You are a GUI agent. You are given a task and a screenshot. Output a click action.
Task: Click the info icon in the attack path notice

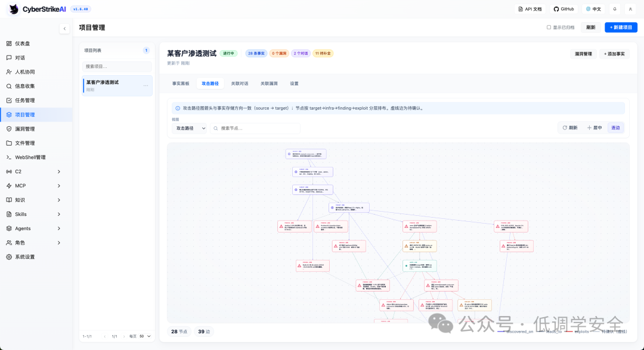[x=178, y=109]
